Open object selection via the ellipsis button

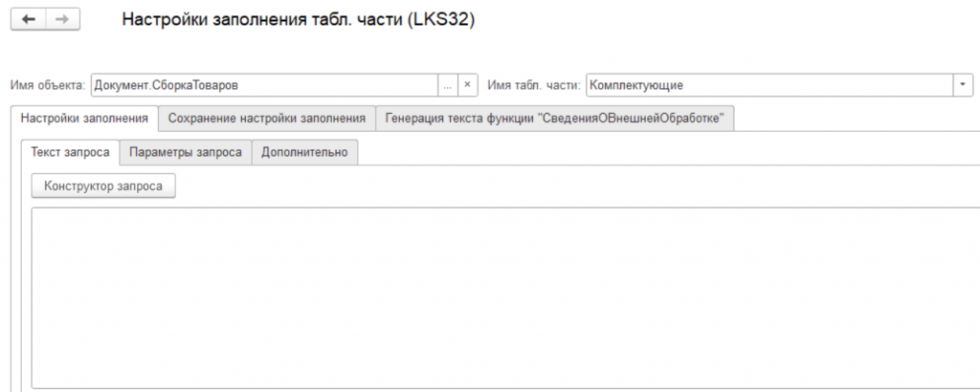point(447,85)
